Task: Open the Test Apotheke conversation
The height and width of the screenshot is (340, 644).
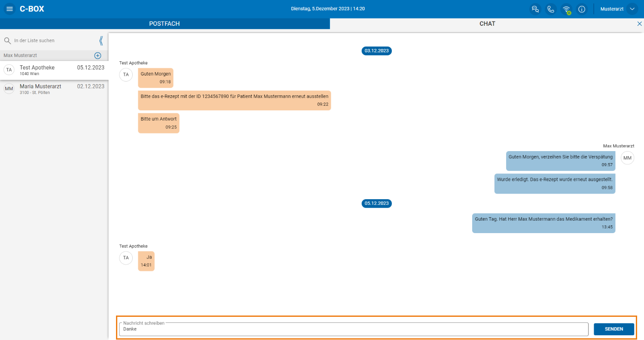Action: (x=54, y=70)
